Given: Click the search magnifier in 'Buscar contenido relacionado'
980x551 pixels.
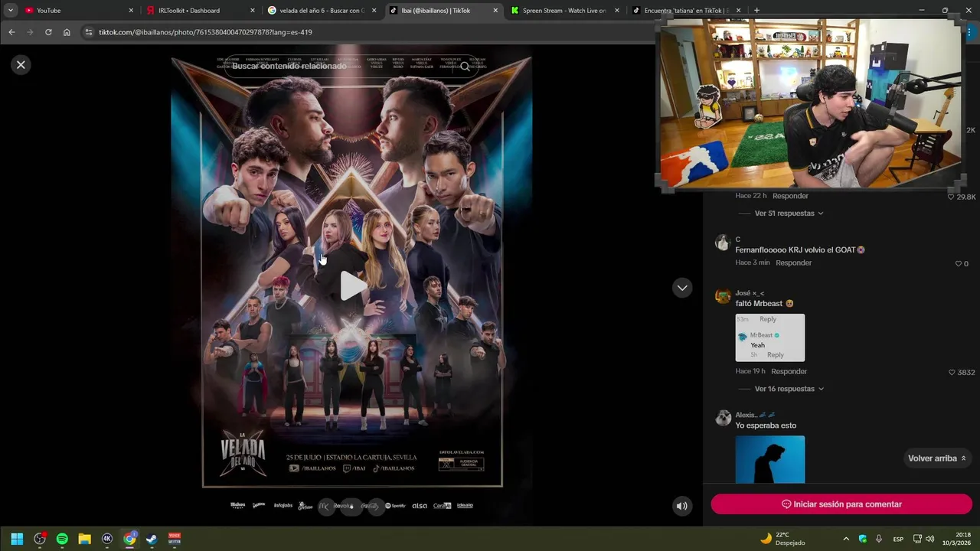Looking at the screenshot, I should (465, 67).
